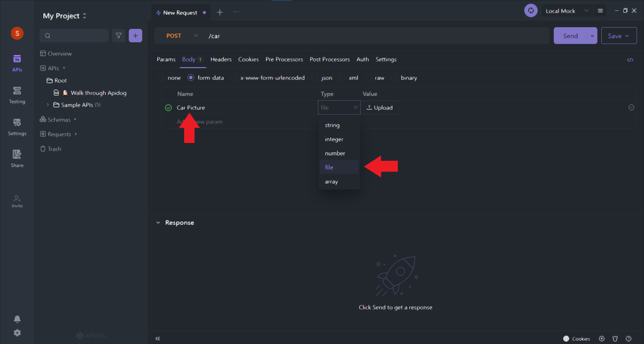Viewport: 644px width, 344px height.
Task: Open the Post Processors tab
Action: [x=330, y=59]
